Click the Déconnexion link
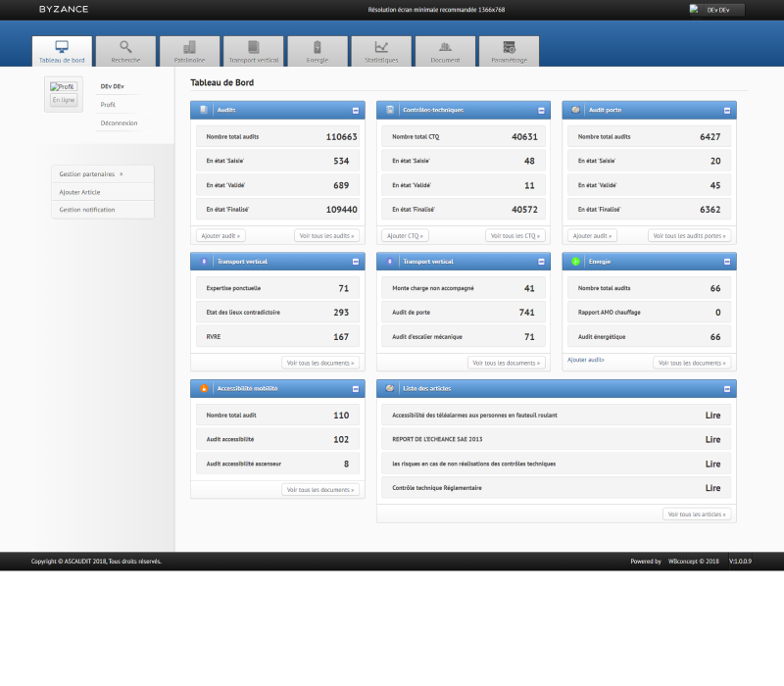The height and width of the screenshot is (686, 784). (119, 123)
